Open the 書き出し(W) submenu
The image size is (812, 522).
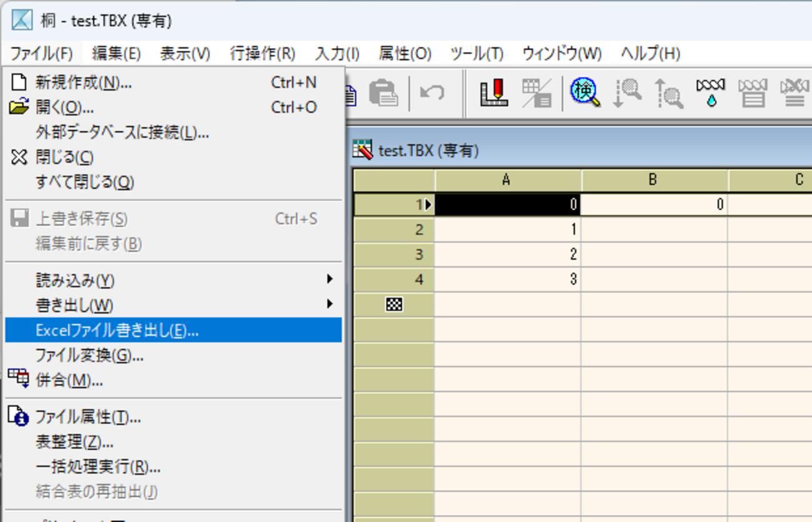pyautogui.click(x=174, y=304)
